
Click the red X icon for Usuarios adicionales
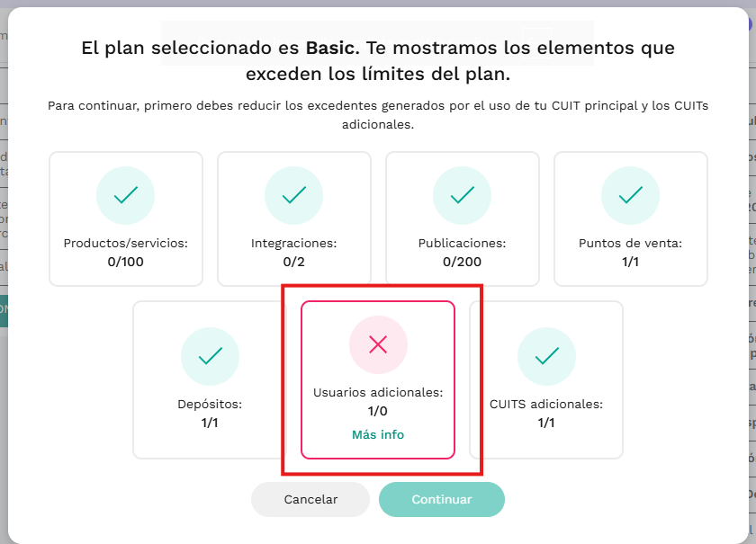coord(378,344)
